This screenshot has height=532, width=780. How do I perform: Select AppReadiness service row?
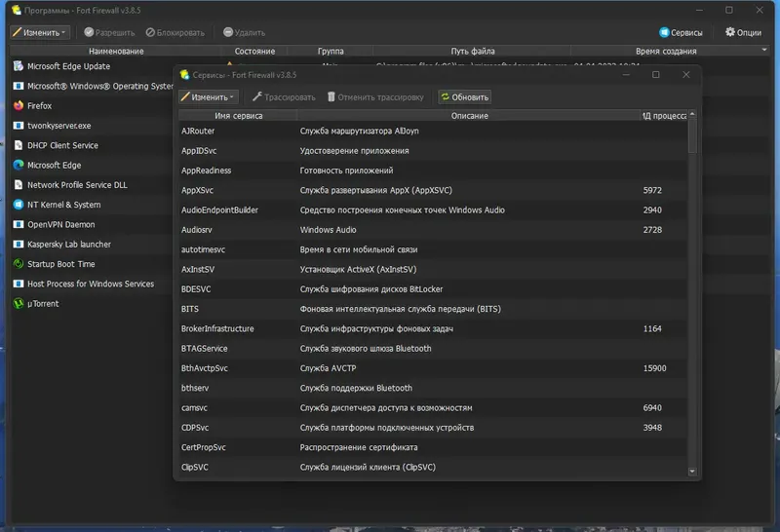[433, 171]
